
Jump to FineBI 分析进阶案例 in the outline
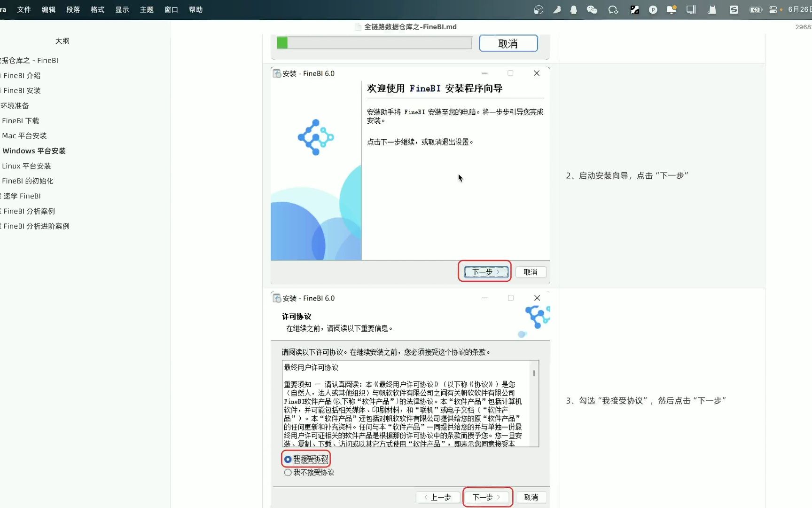[36, 226]
